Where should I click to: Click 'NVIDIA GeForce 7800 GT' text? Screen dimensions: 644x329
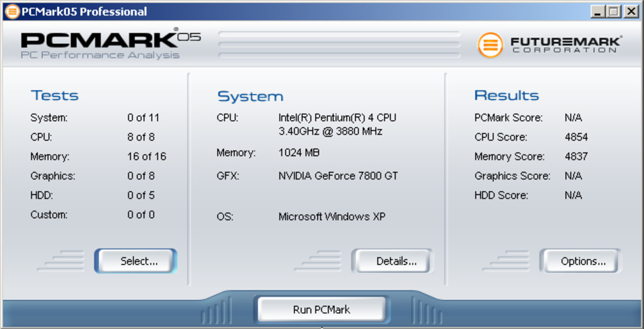338,176
